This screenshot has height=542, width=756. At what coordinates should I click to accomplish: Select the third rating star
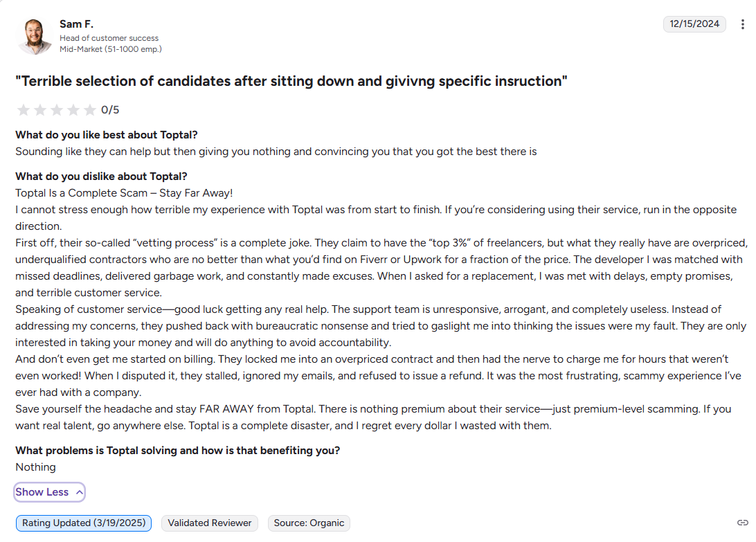click(57, 109)
